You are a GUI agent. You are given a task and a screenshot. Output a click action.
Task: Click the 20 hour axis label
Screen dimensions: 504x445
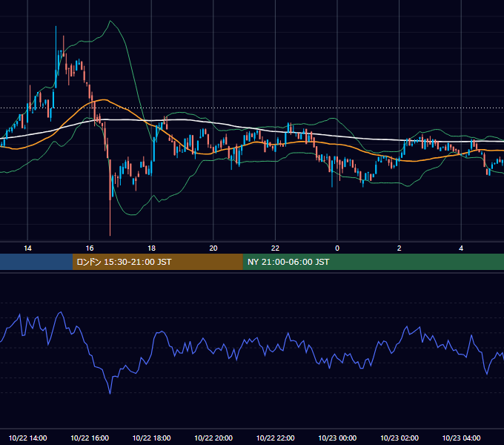(x=213, y=248)
